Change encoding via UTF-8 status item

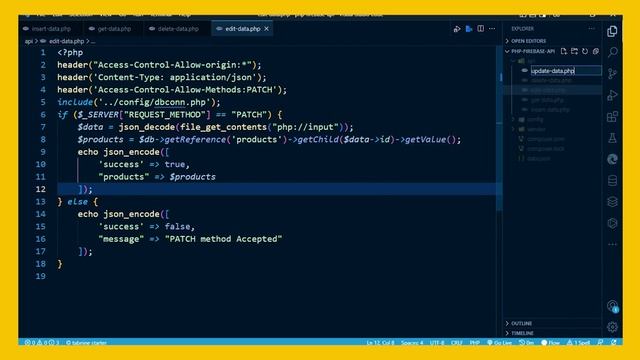point(437,342)
